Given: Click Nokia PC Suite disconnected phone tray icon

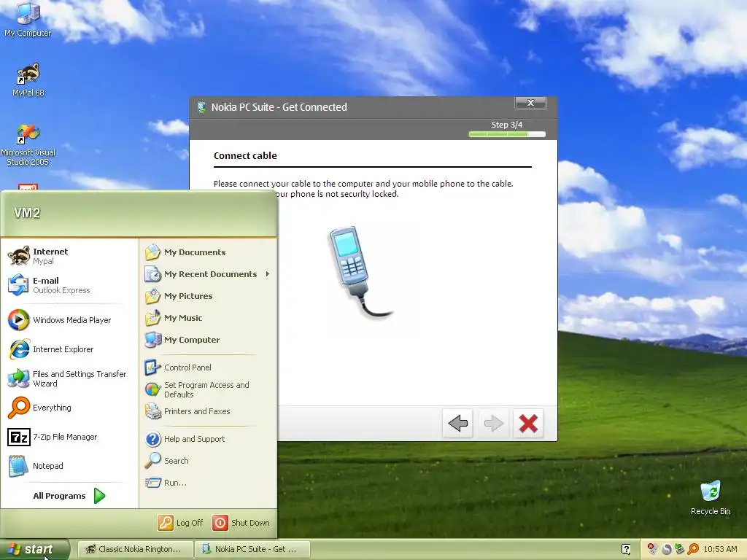Looking at the screenshot, I should [x=652, y=549].
